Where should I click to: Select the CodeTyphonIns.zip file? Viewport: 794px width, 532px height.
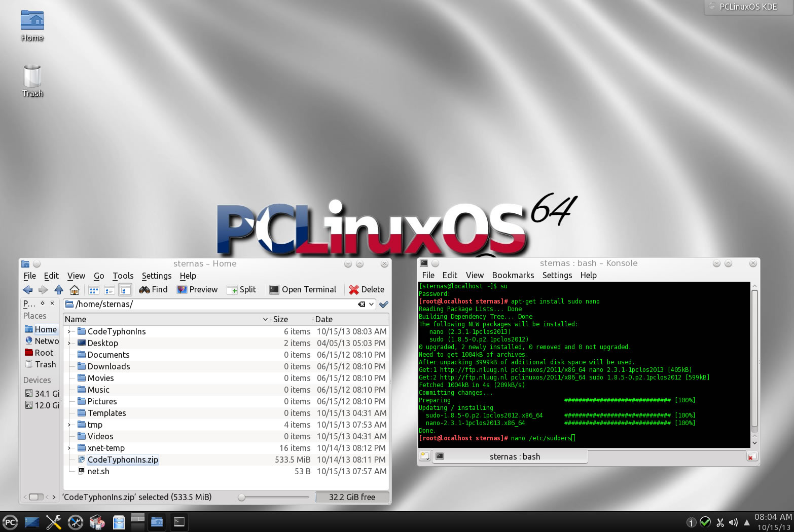[226, 460]
